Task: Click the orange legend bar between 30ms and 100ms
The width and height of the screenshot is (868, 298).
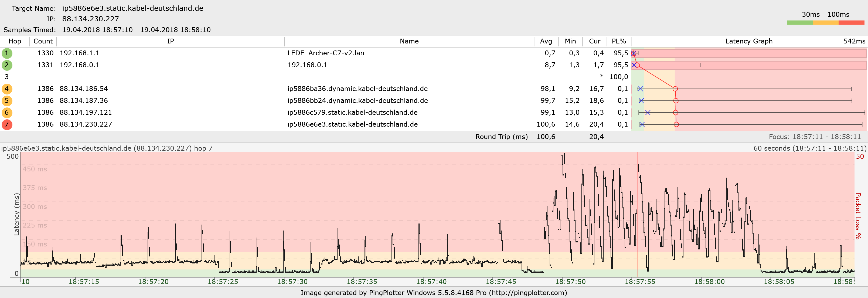Action: [x=826, y=23]
